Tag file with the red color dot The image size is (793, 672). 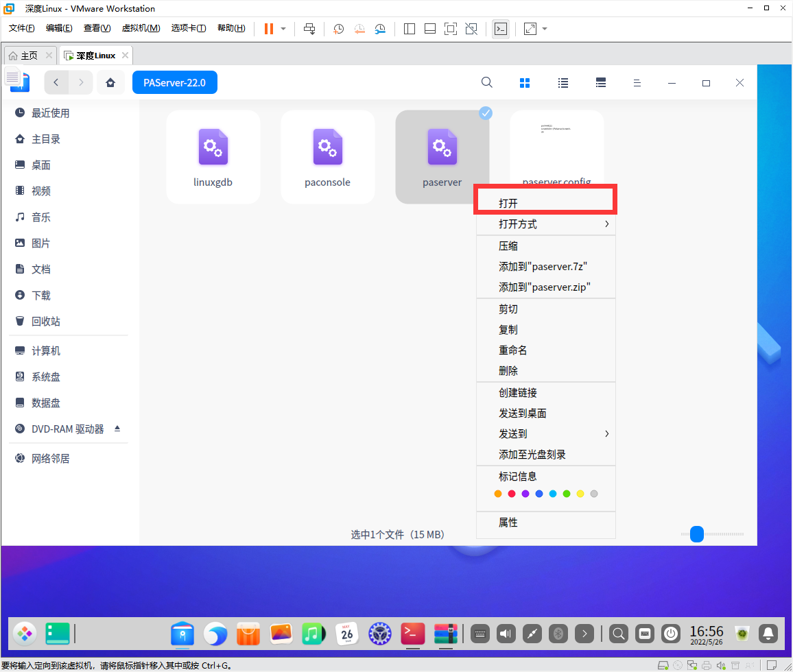point(512,494)
